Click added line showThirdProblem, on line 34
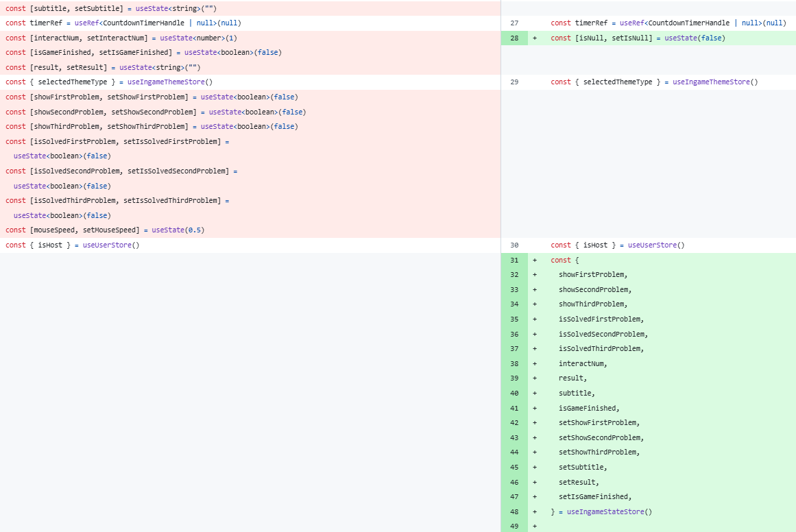 pyautogui.click(x=593, y=304)
